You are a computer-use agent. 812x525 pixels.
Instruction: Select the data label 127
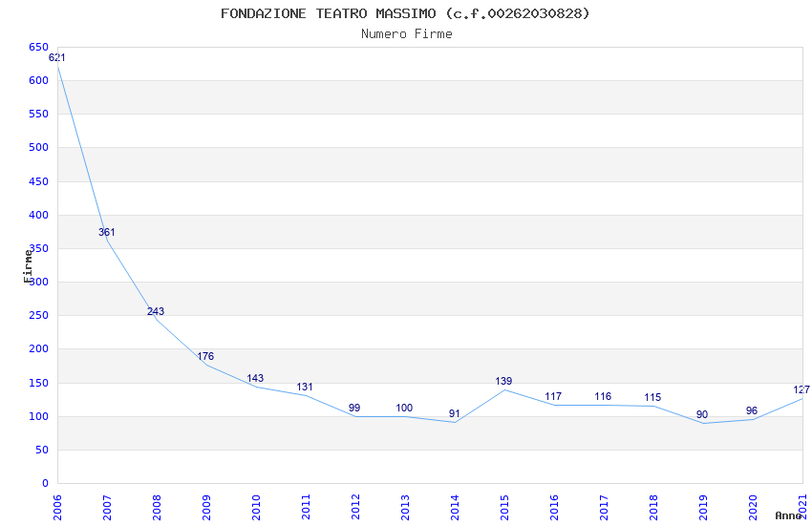[x=801, y=390]
